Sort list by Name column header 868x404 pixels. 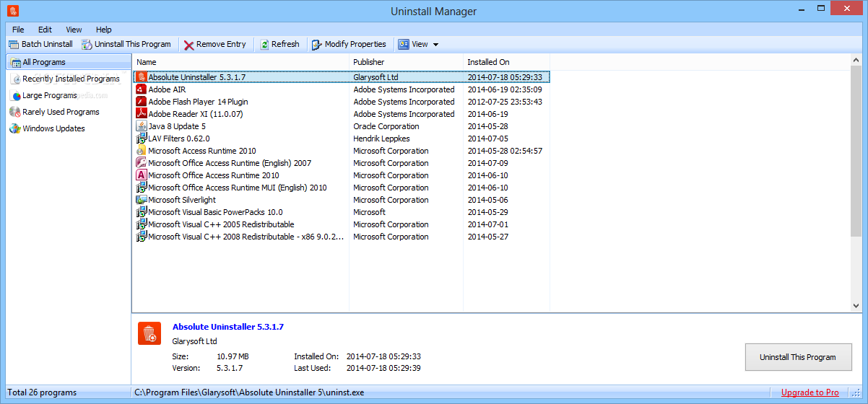[240, 62]
